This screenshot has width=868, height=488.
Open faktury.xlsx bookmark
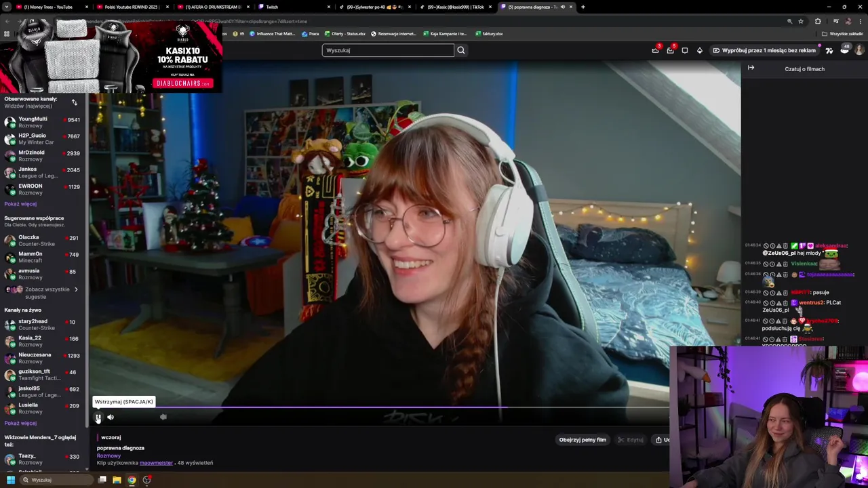click(489, 34)
